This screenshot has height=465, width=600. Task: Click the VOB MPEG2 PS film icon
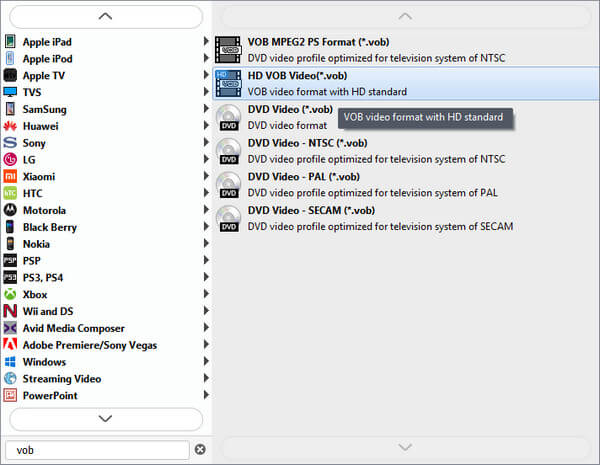(228, 50)
